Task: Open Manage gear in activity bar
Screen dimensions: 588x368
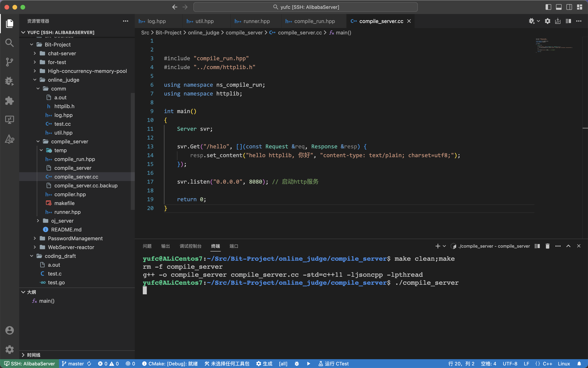Action: (9, 350)
